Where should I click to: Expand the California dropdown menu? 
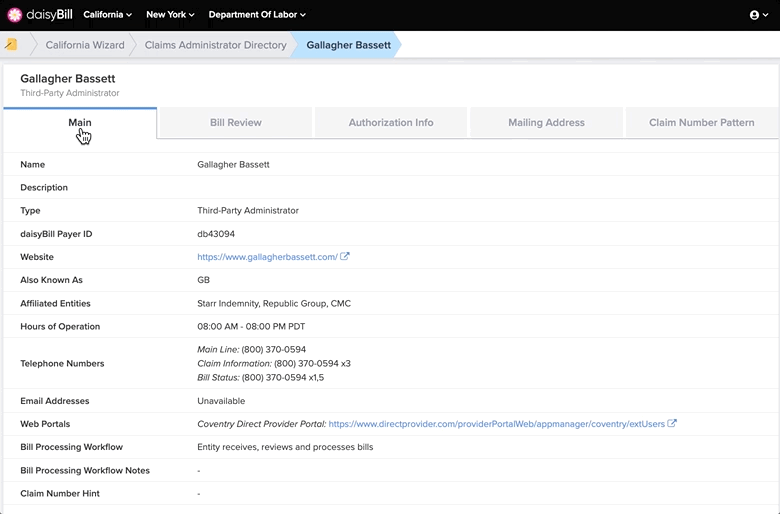pyautogui.click(x=107, y=14)
